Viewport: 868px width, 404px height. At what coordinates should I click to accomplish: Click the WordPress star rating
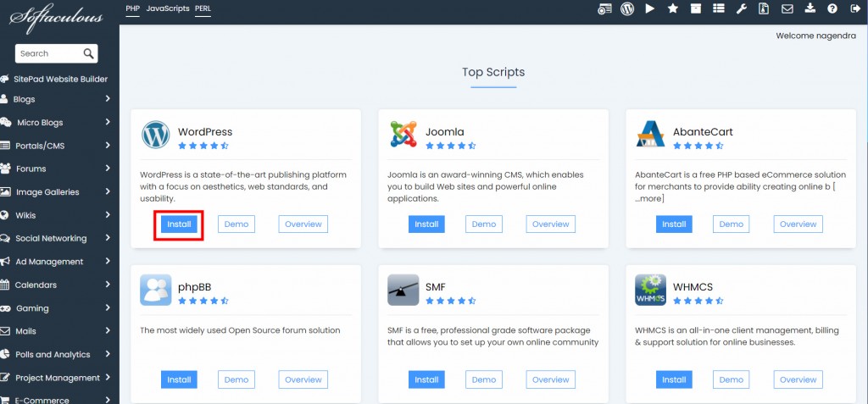pyautogui.click(x=203, y=147)
